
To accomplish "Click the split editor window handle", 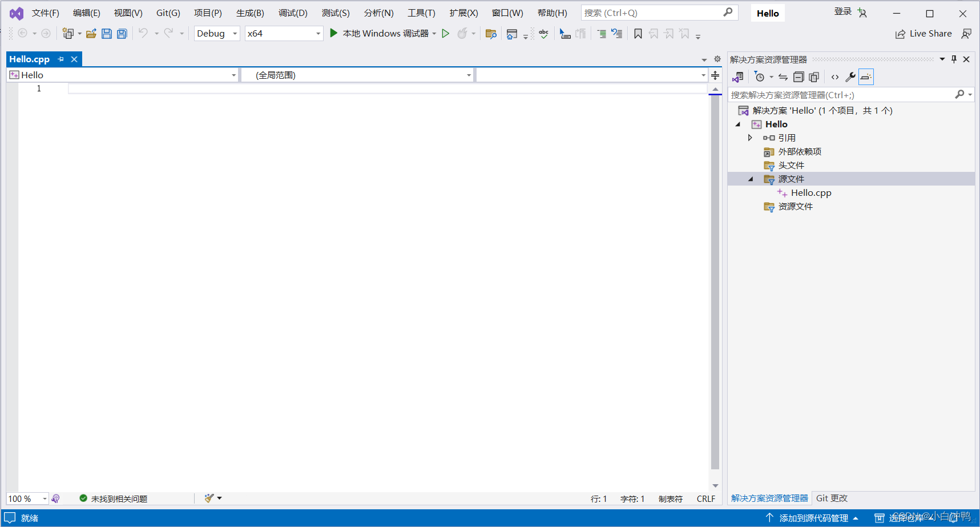I will [715, 75].
